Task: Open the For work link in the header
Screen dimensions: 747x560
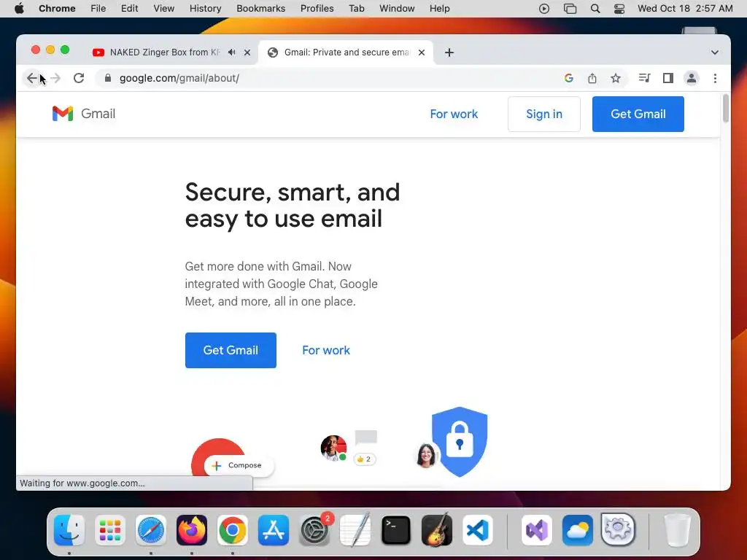Action: point(454,114)
